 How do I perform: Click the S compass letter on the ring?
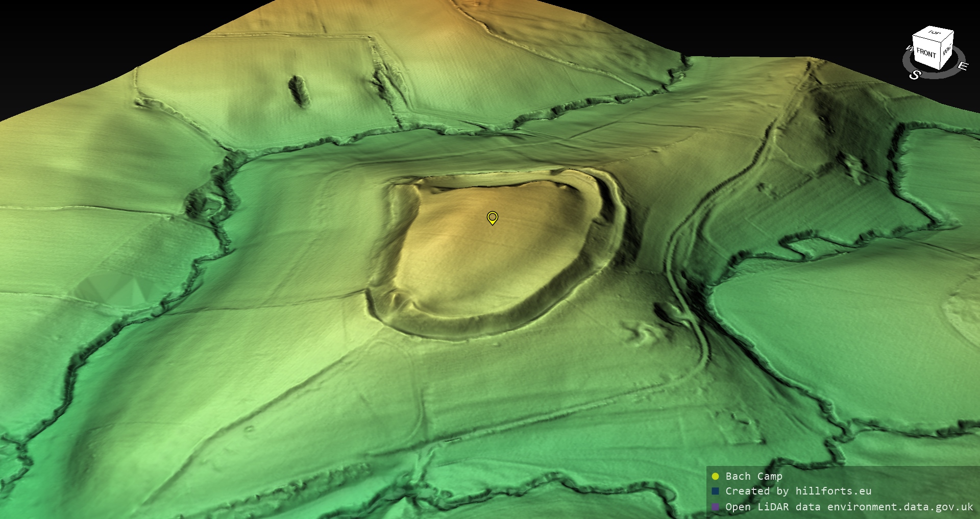point(914,75)
